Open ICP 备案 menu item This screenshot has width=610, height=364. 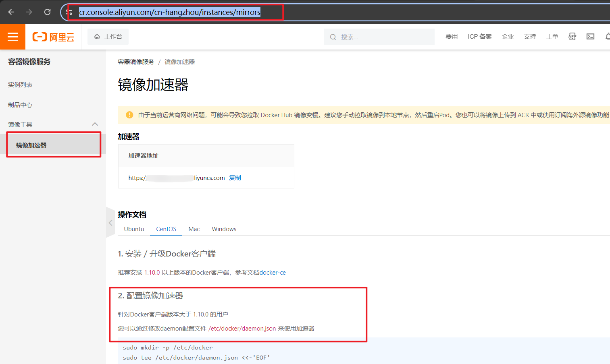click(480, 37)
